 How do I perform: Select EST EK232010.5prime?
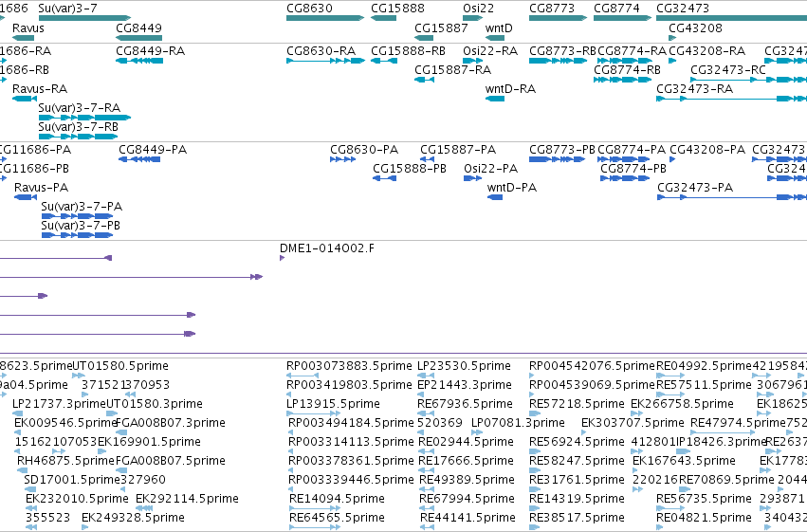[x=31, y=508]
